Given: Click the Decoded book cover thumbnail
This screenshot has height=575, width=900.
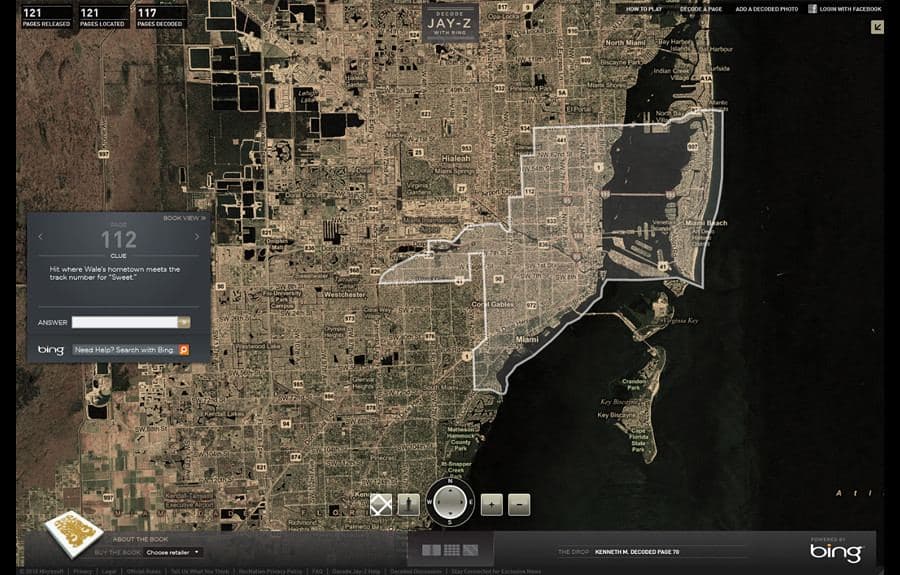Looking at the screenshot, I should (x=74, y=534).
